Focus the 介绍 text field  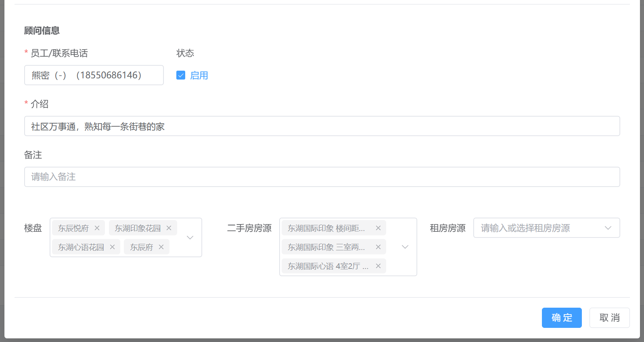tap(322, 126)
